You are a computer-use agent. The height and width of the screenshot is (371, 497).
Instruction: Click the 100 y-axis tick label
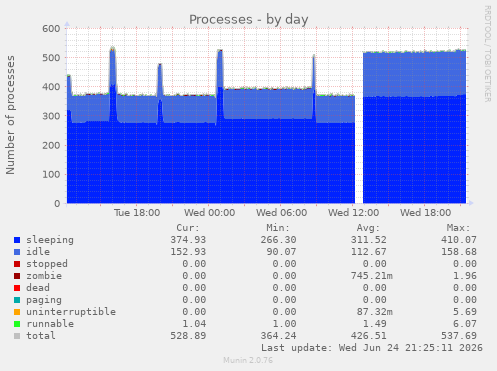pos(51,174)
